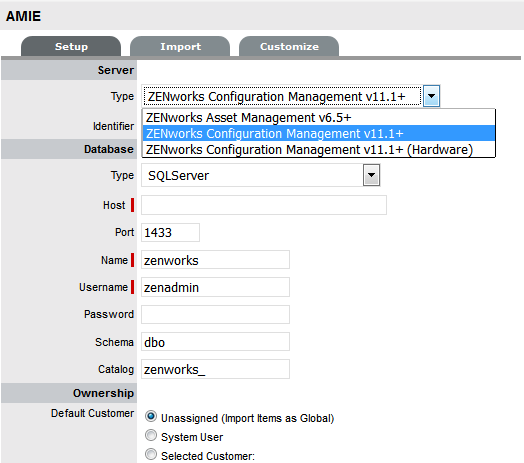Open the Server Type dropdown arrow
The height and width of the screenshot is (463, 524).
click(431, 96)
